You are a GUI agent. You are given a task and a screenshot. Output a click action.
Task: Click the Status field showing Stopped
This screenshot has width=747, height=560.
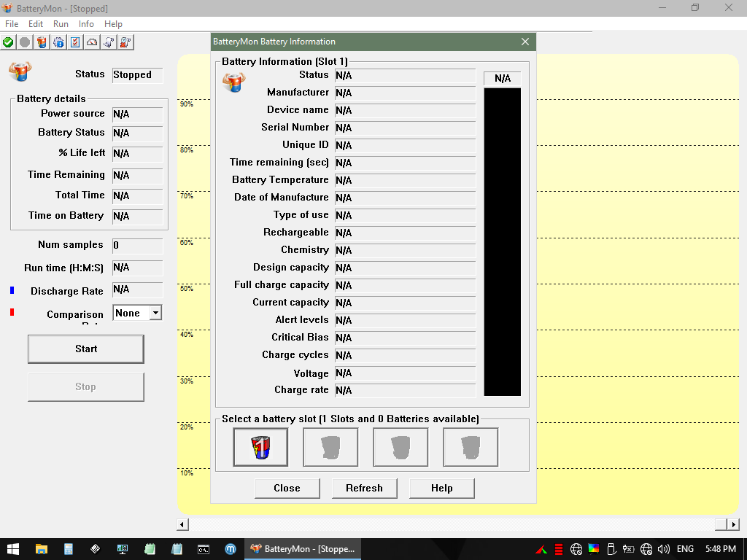pyautogui.click(x=138, y=75)
